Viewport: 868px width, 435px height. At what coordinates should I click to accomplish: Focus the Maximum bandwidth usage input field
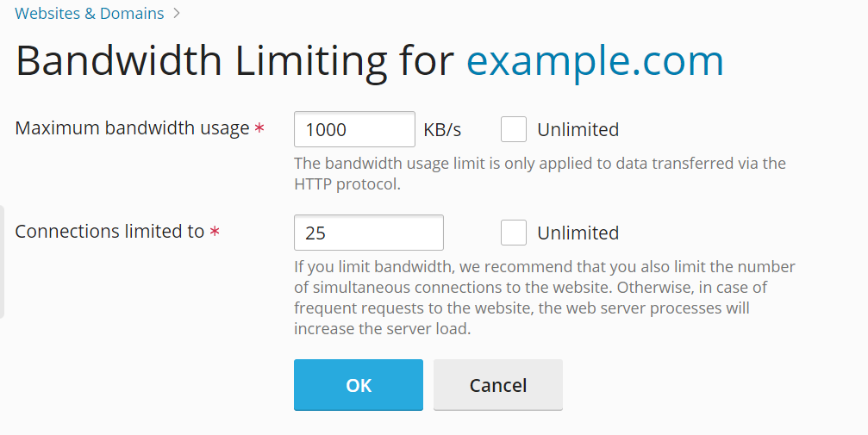(x=354, y=130)
